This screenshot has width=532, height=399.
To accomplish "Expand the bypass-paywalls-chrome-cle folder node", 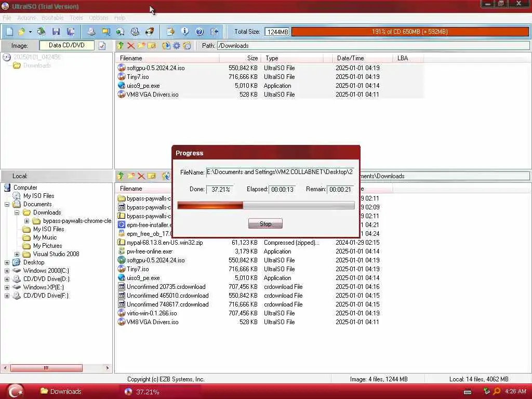I will pyautogui.click(x=26, y=221).
